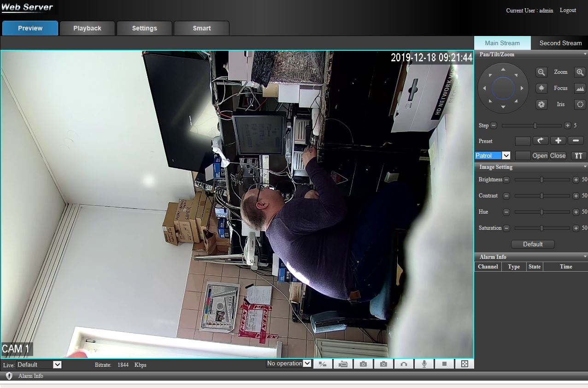Expand the No operation dropdown
The height and width of the screenshot is (388, 588).
(x=289, y=364)
